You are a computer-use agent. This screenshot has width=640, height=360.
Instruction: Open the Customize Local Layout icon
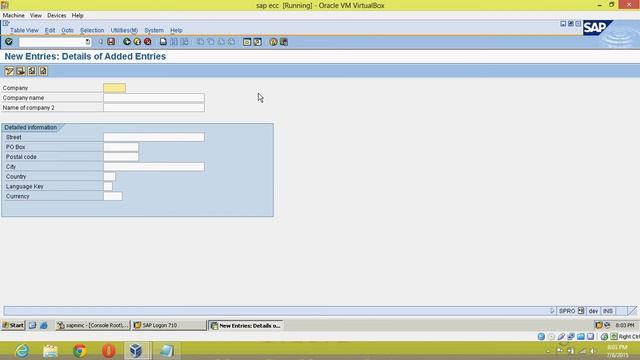284,42
